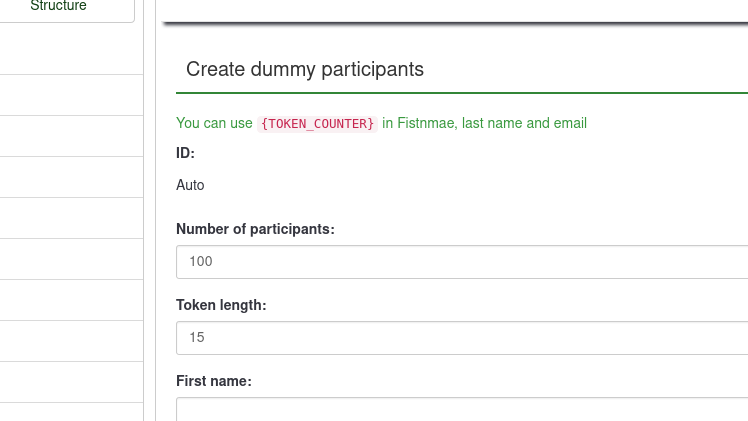Select the value 15 in token length field
The height and width of the screenshot is (421, 748).
coord(197,337)
